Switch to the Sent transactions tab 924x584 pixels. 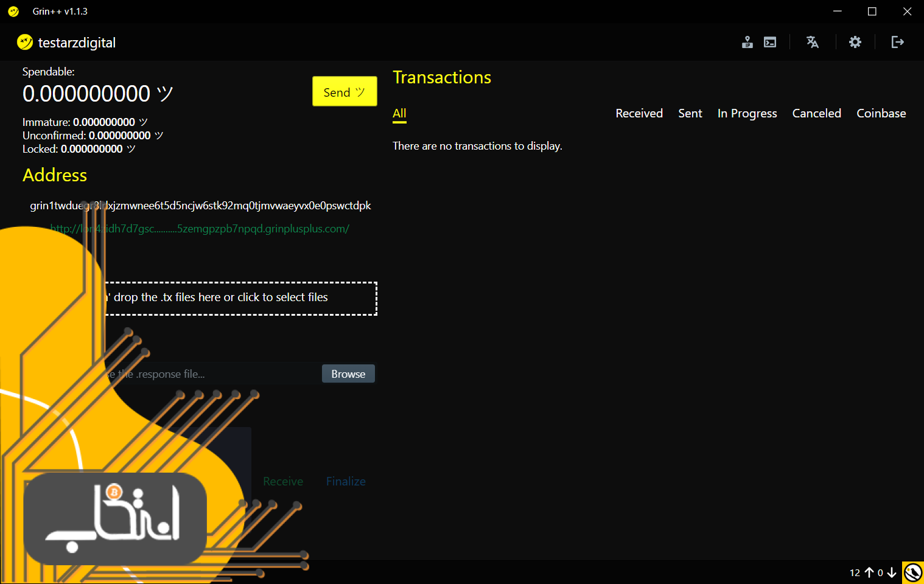click(x=690, y=114)
